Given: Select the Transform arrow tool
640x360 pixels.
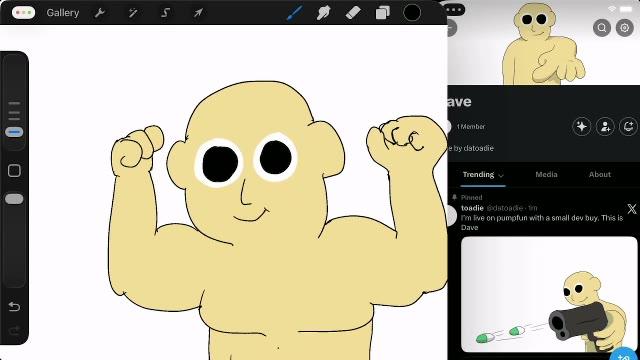Looking at the screenshot, I should tap(198, 13).
